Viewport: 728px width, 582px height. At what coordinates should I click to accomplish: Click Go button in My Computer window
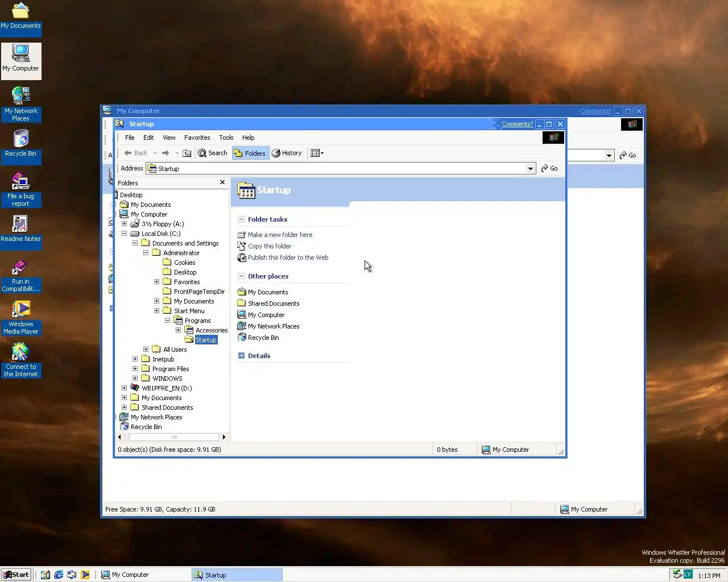[628, 155]
